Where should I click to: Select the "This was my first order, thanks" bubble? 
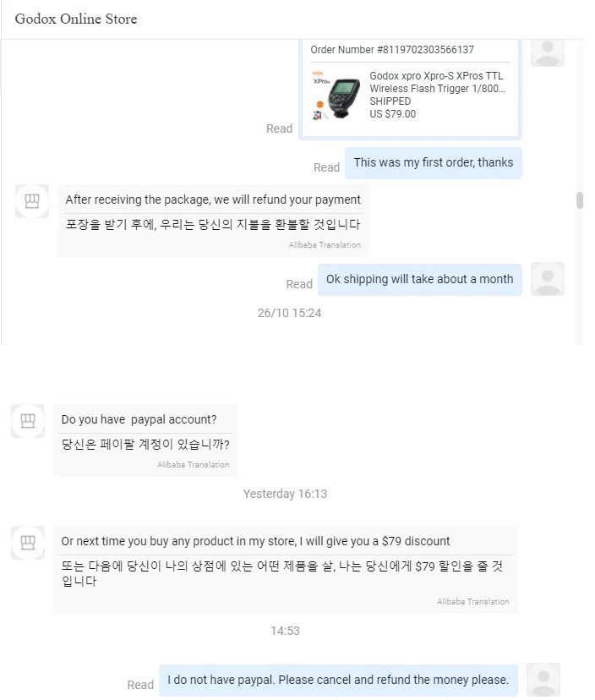433,163
